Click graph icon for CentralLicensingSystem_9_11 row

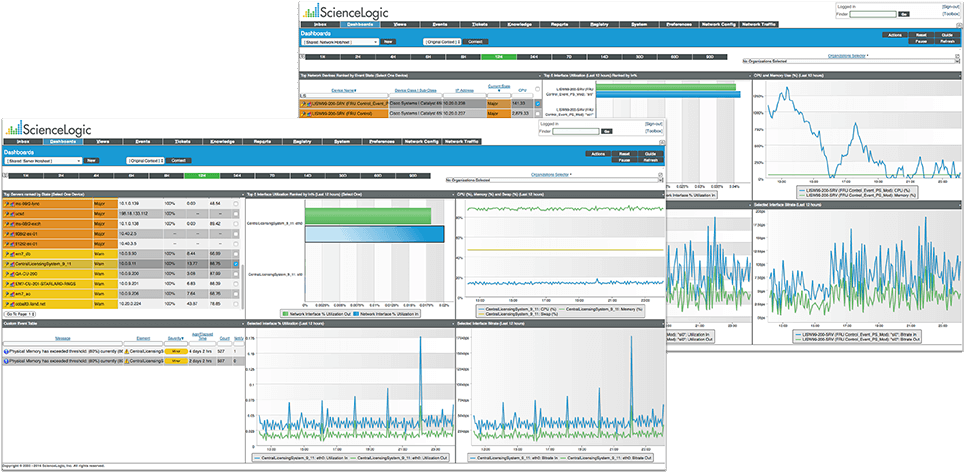click(12, 264)
